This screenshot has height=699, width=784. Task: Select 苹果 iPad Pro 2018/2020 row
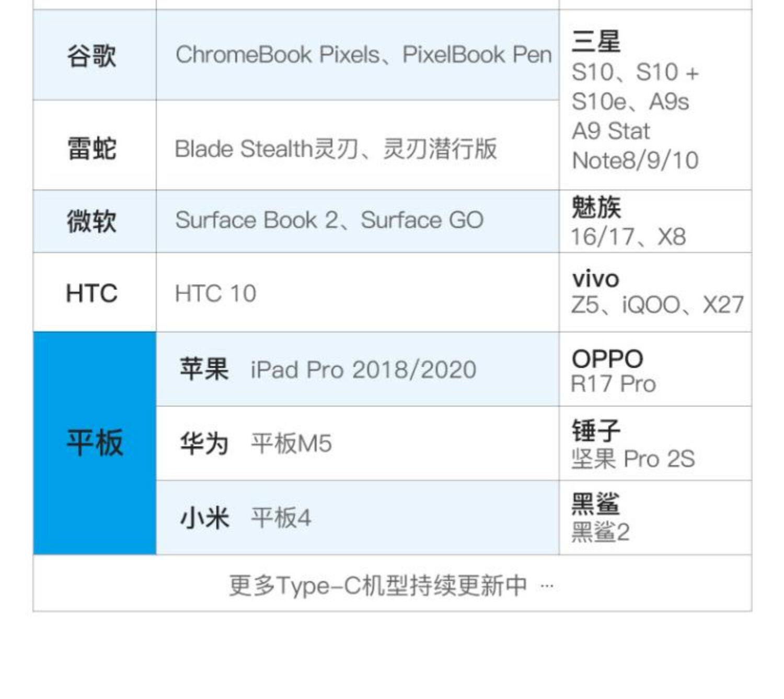click(358, 369)
